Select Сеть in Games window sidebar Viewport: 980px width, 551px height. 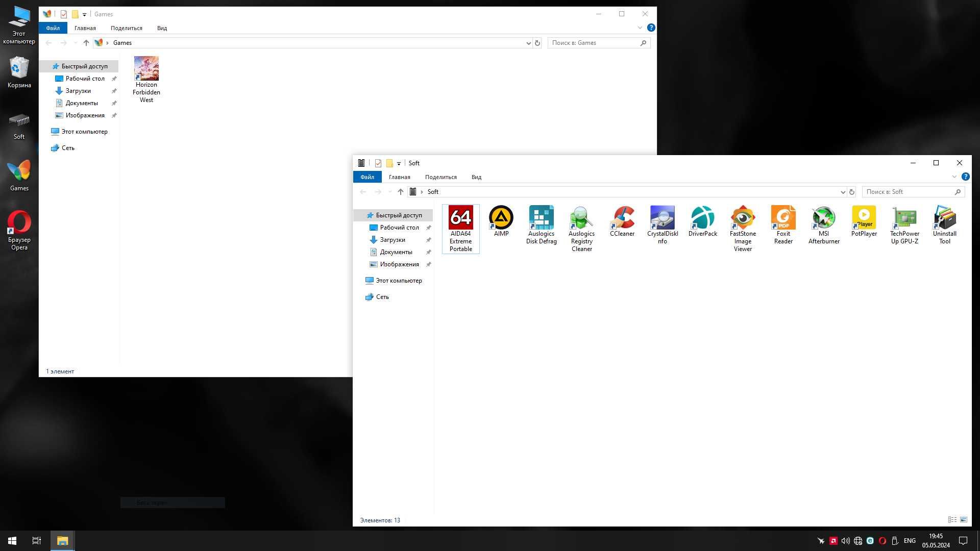(68, 148)
